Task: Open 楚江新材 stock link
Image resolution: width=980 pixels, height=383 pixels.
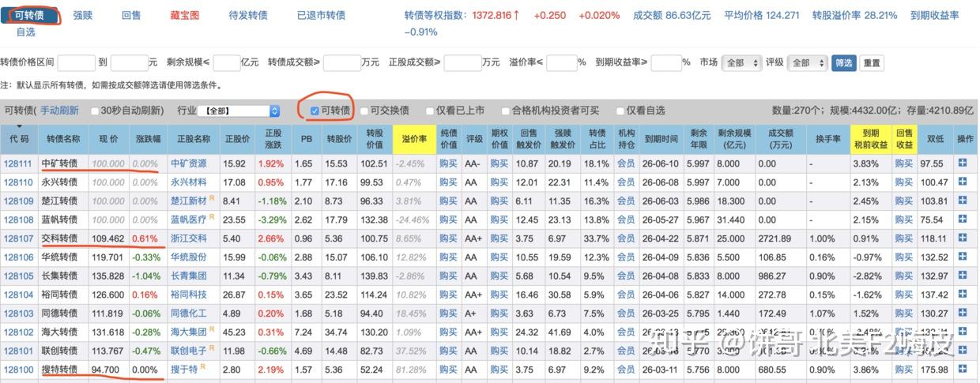Action: tap(189, 201)
